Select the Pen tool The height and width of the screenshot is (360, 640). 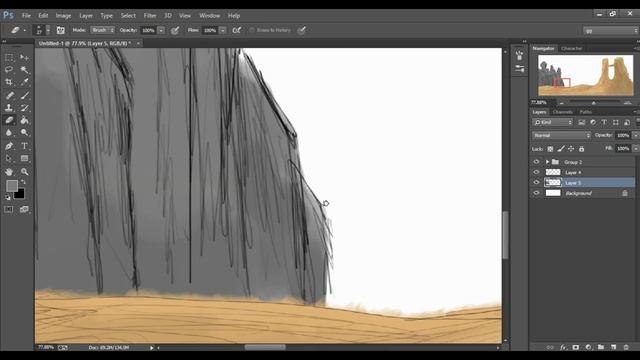(9, 146)
